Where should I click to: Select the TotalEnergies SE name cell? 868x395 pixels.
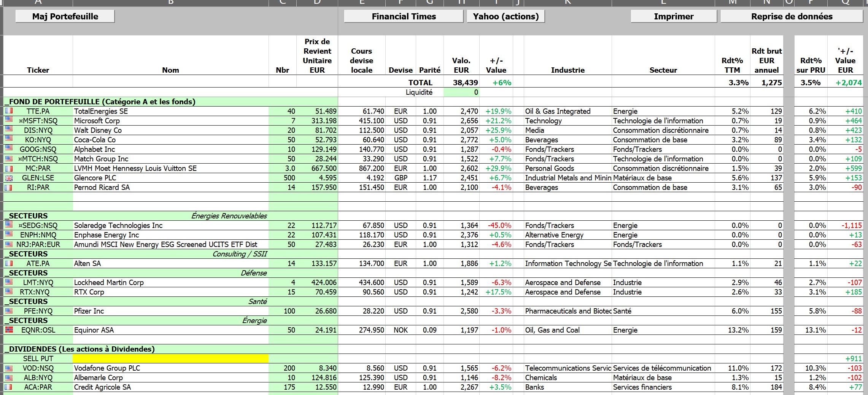[x=170, y=111]
